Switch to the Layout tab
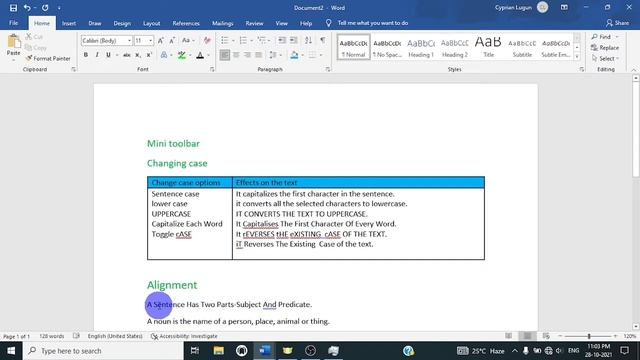Screen dimensions: 640x360 click(x=151, y=23)
